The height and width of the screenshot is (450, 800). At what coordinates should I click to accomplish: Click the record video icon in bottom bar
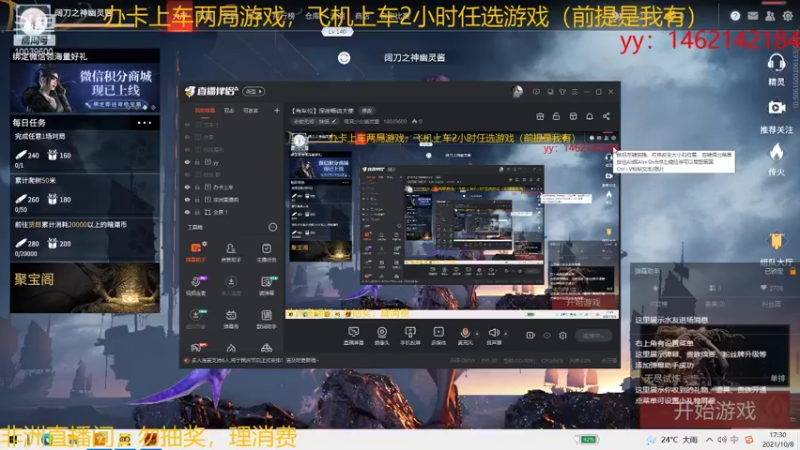pos(531,335)
